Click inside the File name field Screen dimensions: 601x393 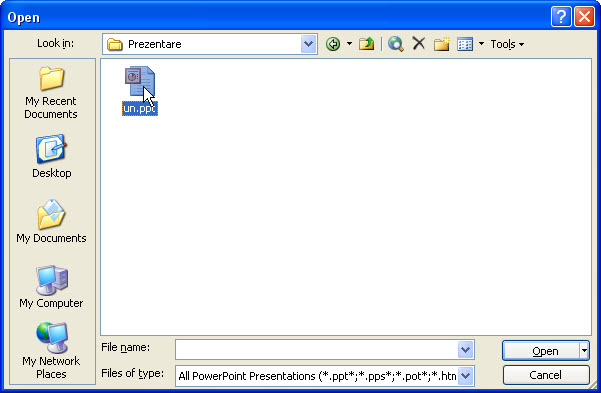point(317,350)
